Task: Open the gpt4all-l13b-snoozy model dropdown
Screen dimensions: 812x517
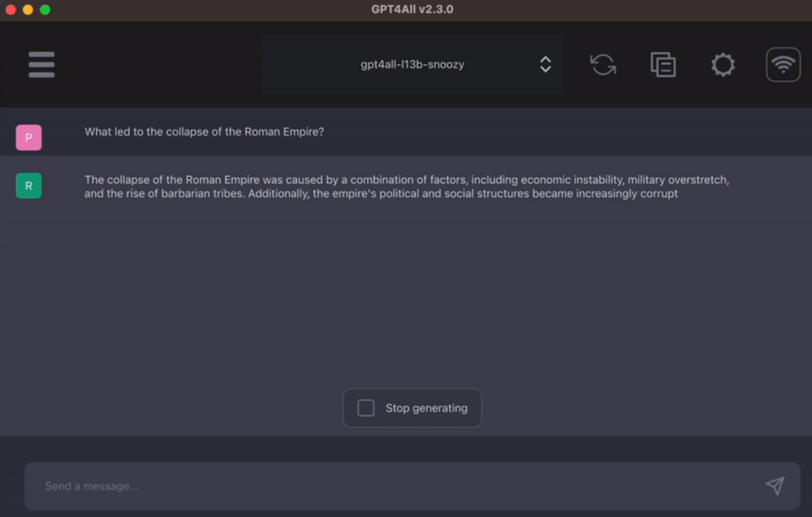Action: pos(412,65)
